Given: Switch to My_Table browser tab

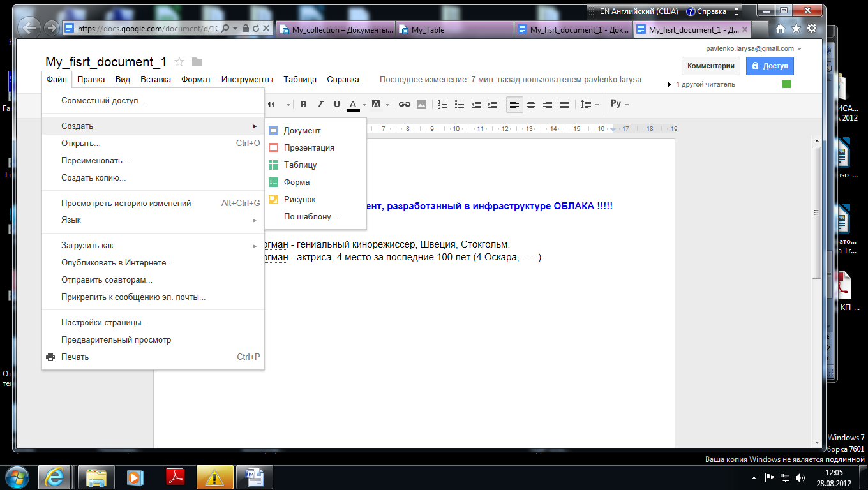Looking at the screenshot, I should 454,29.
